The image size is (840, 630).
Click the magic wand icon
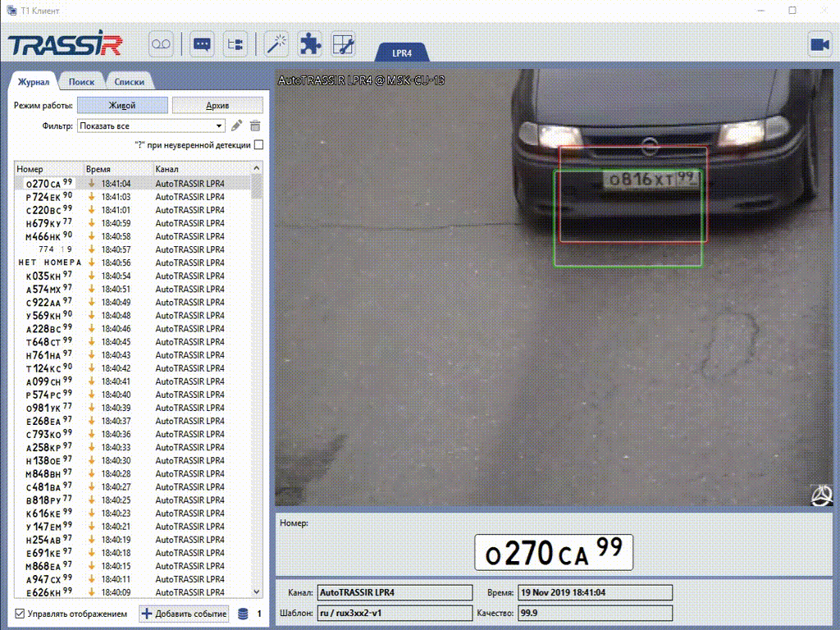(277, 44)
